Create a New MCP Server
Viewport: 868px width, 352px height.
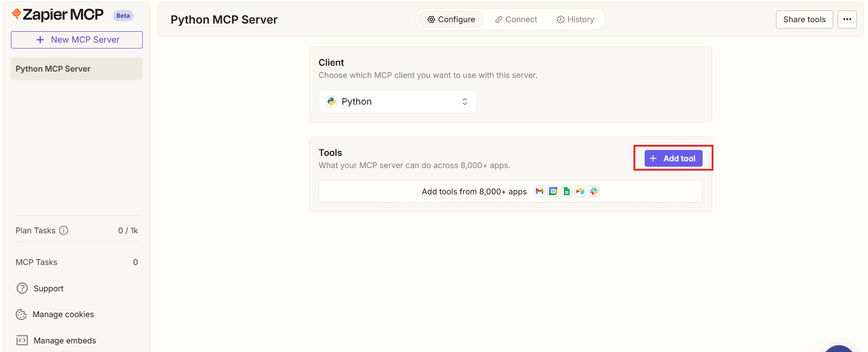click(77, 40)
